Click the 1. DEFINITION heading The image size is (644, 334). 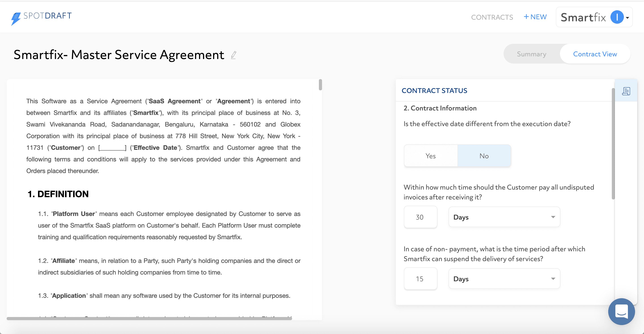coord(58,194)
